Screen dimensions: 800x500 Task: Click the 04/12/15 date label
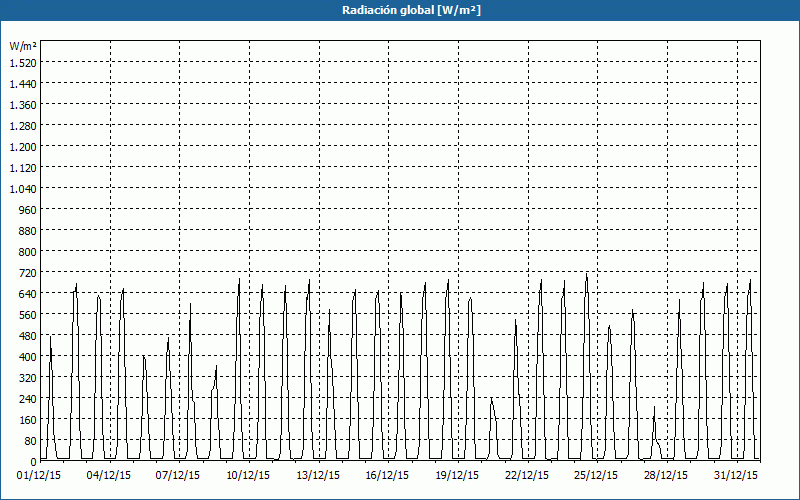point(109,476)
